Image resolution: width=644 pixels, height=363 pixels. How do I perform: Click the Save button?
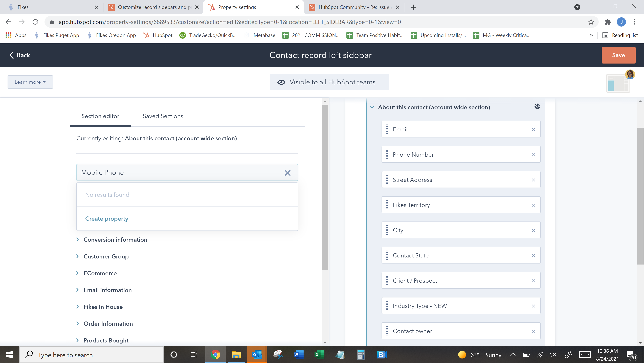click(x=618, y=55)
